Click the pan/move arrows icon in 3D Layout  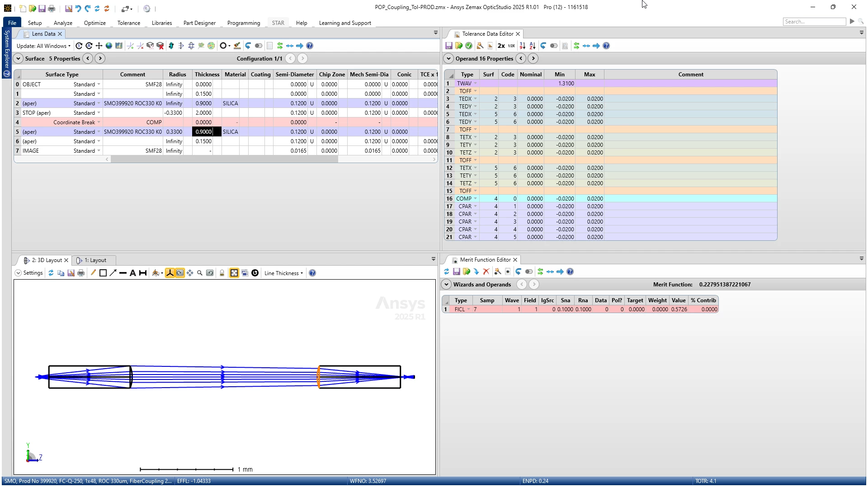[190, 273]
